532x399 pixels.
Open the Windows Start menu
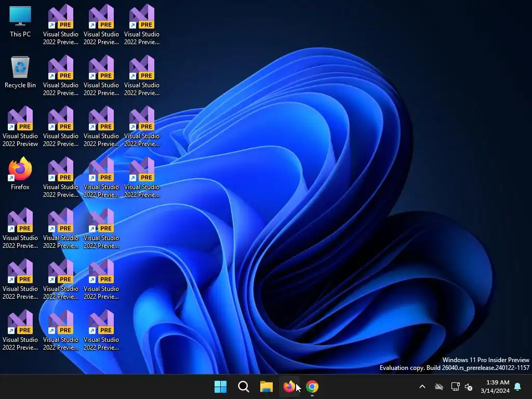pyautogui.click(x=220, y=387)
